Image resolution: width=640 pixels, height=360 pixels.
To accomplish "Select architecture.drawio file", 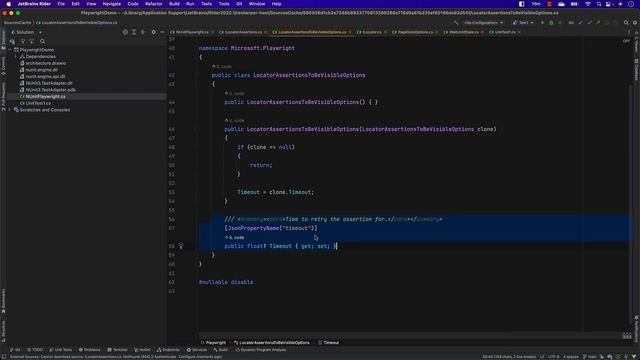I will [x=45, y=63].
